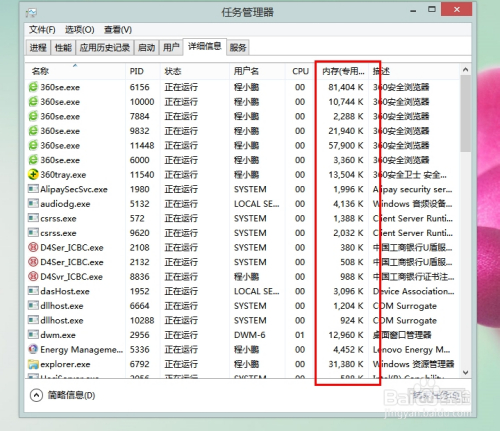Click the 360tray.exe process icon
This screenshot has width=500, height=431.
33,175
